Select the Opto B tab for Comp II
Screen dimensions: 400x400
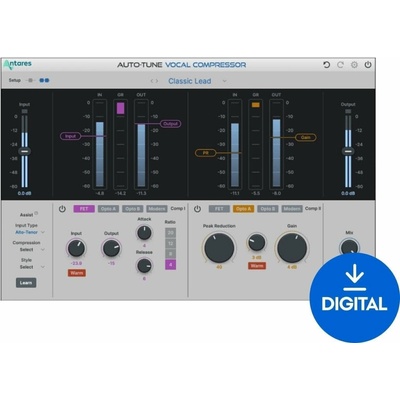point(268,209)
